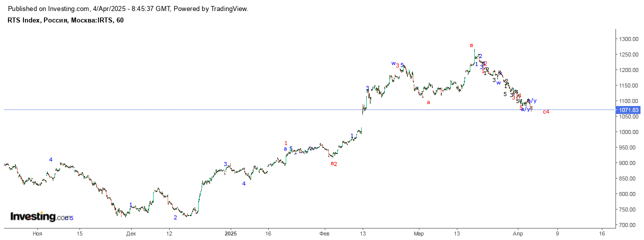This screenshot has height=240, width=644.
Task: Select the 1000.00 price level label
Action: 629,132
